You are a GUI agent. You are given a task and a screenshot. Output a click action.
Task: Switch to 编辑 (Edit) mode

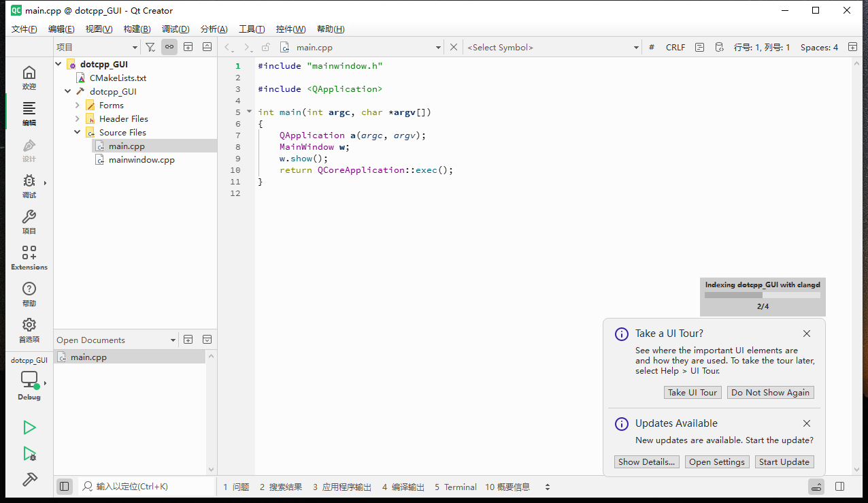coord(29,114)
